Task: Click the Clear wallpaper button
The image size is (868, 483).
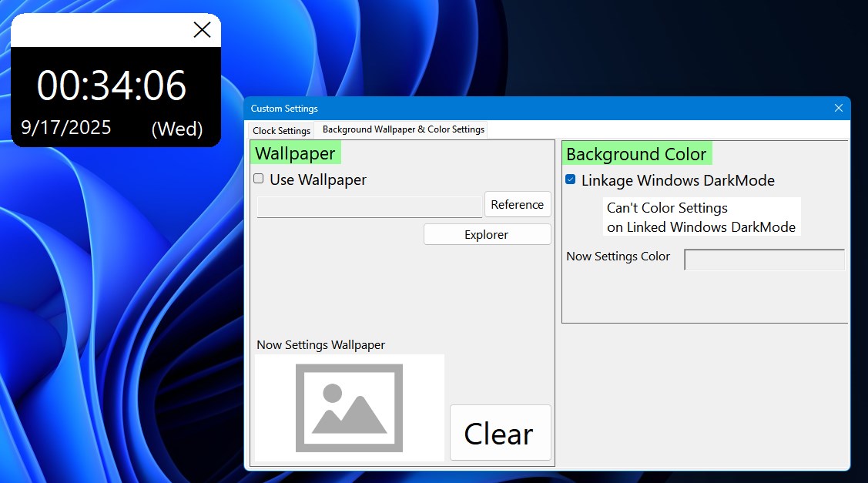Action: (501, 433)
